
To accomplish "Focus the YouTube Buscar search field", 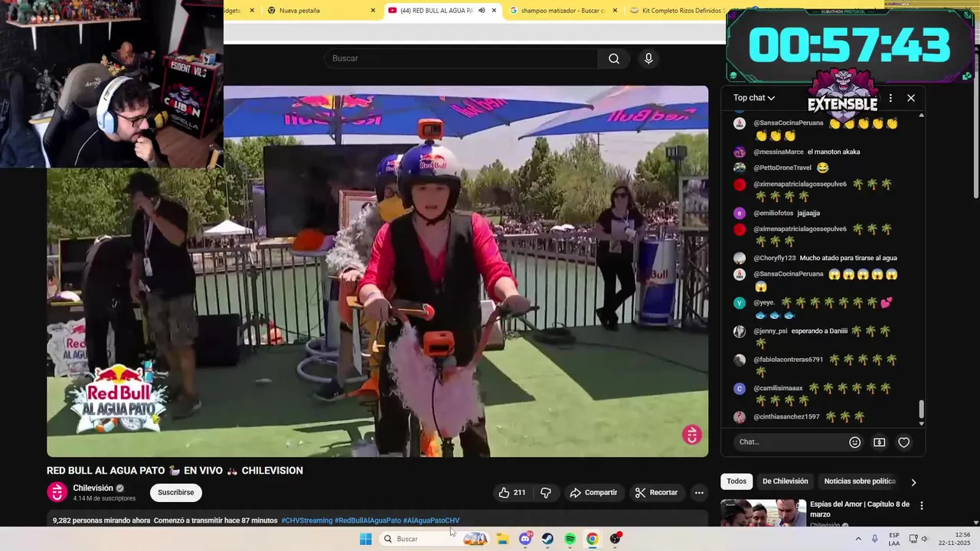I will [x=461, y=59].
